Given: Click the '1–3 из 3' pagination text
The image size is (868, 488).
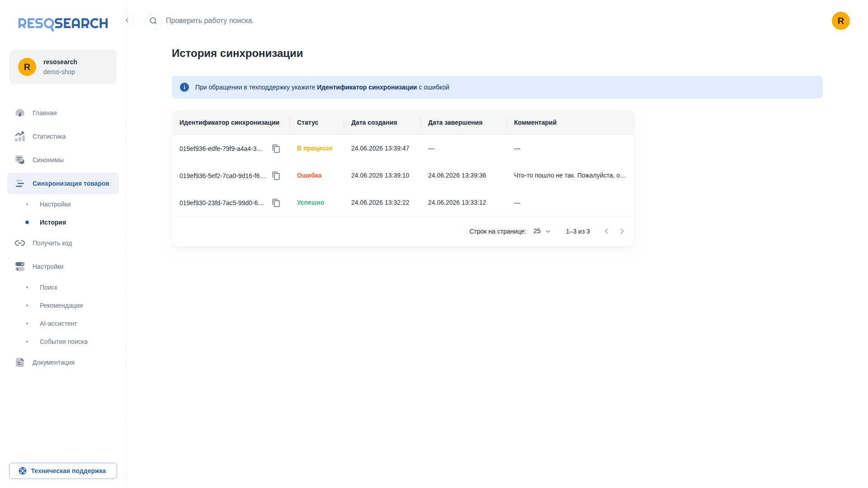Looking at the screenshot, I should point(578,231).
